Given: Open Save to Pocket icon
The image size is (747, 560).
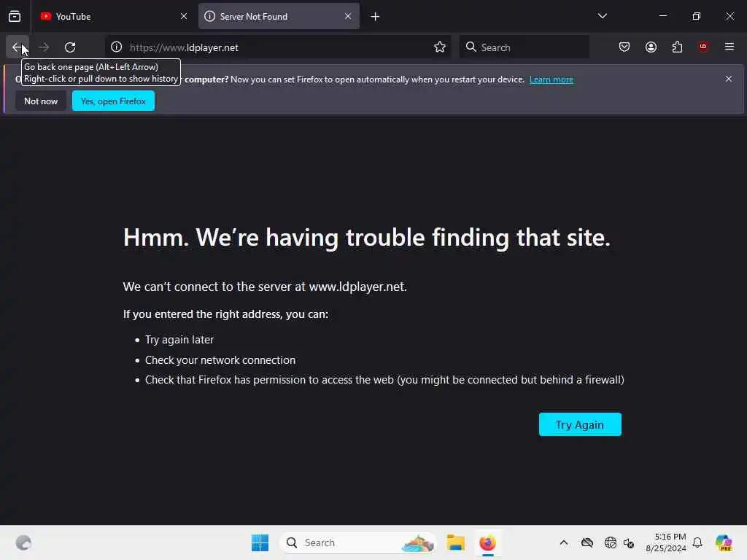Looking at the screenshot, I should click(624, 47).
